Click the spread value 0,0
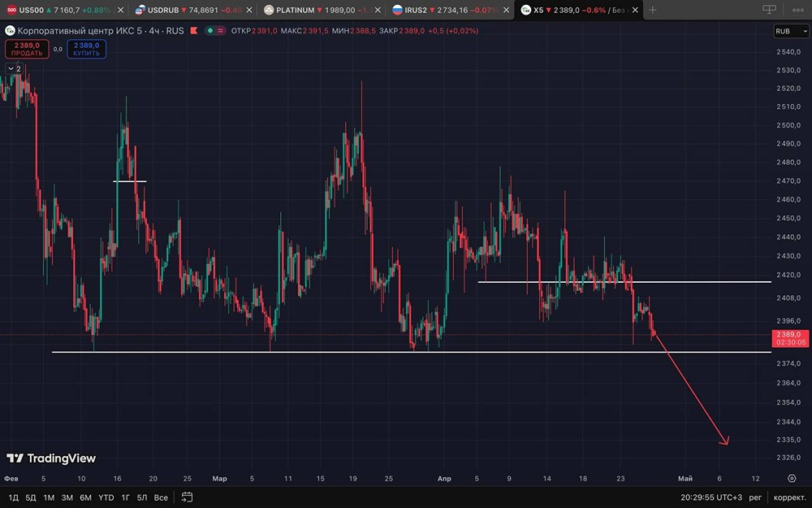This screenshot has height=508, width=812. tap(58, 50)
